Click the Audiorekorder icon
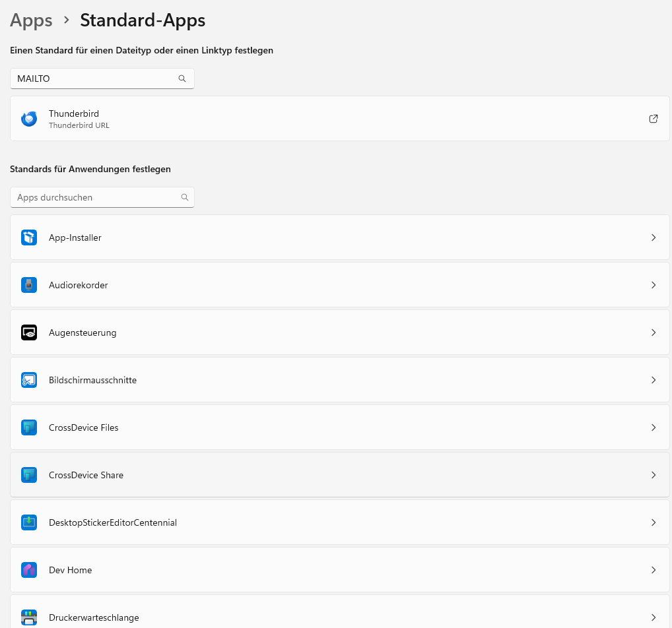Image resolution: width=672 pixels, height=628 pixels. pos(29,285)
